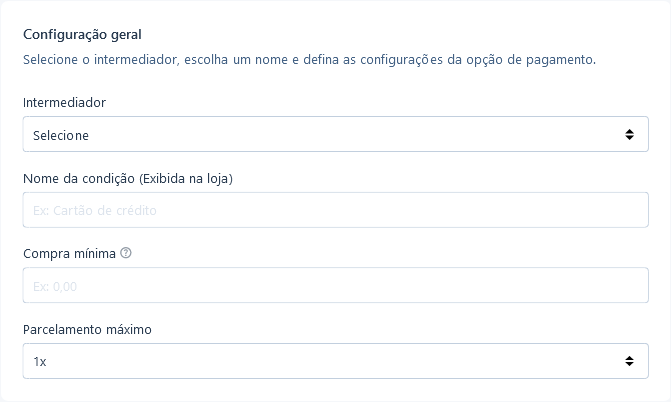Click the up-down arrows icon in Intermediador select
The width and height of the screenshot is (671, 402).
click(x=629, y=134)
